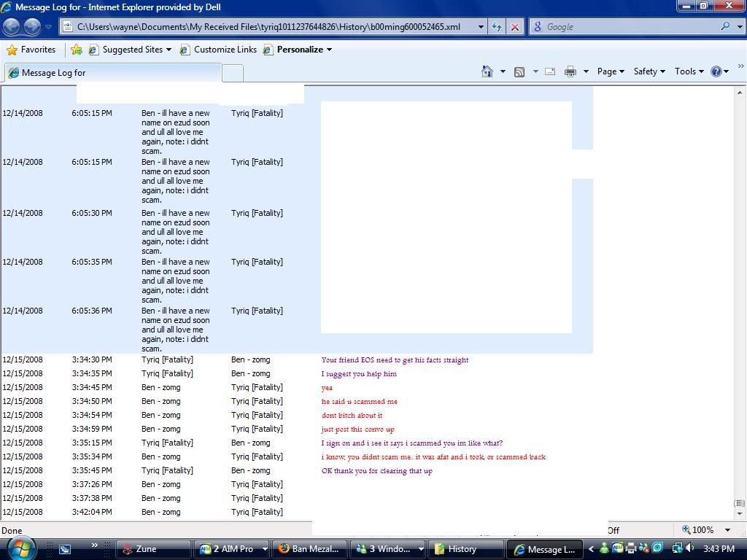747x560 pixels.
Task: Click the Read Mail envelope icon
Action: coord(550,71)
